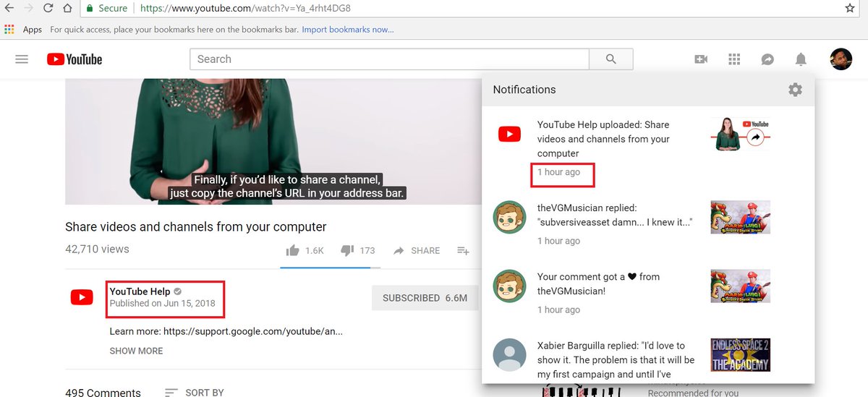Open Endless Space 2 Academy thumbnail

click(741, 355)
